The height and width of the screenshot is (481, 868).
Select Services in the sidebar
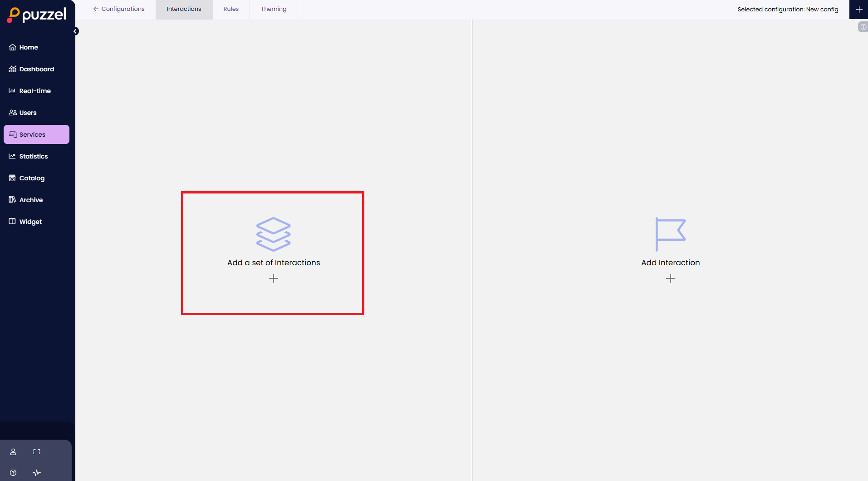coord(32,134)
